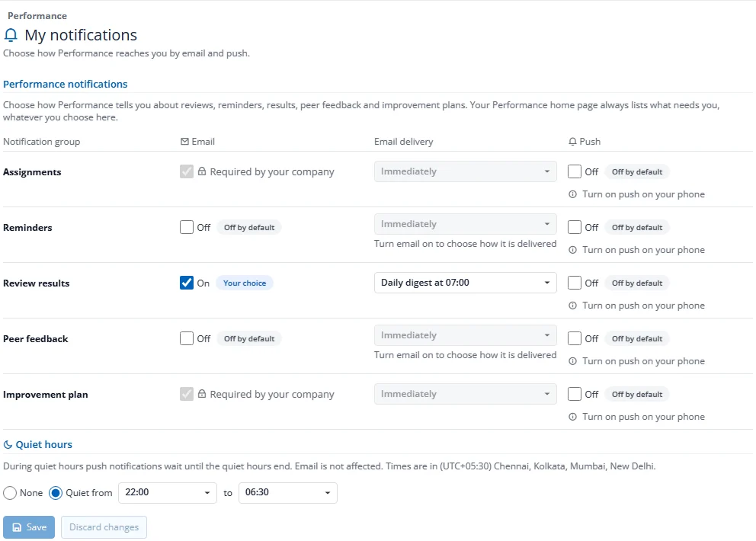This screenshot has width=756, height=541.
Task: Click the Peer feedback email Off by default badge
Action: [249, 339]
